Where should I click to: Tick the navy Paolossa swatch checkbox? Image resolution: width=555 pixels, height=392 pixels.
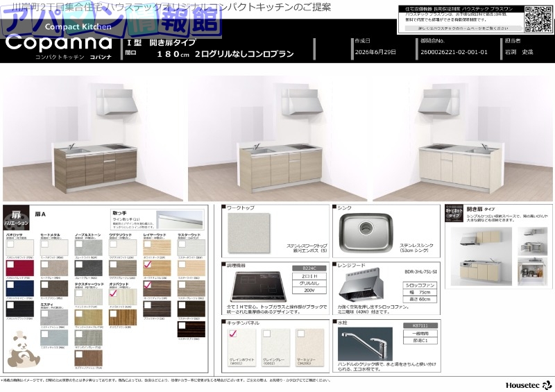pos(10,284)
